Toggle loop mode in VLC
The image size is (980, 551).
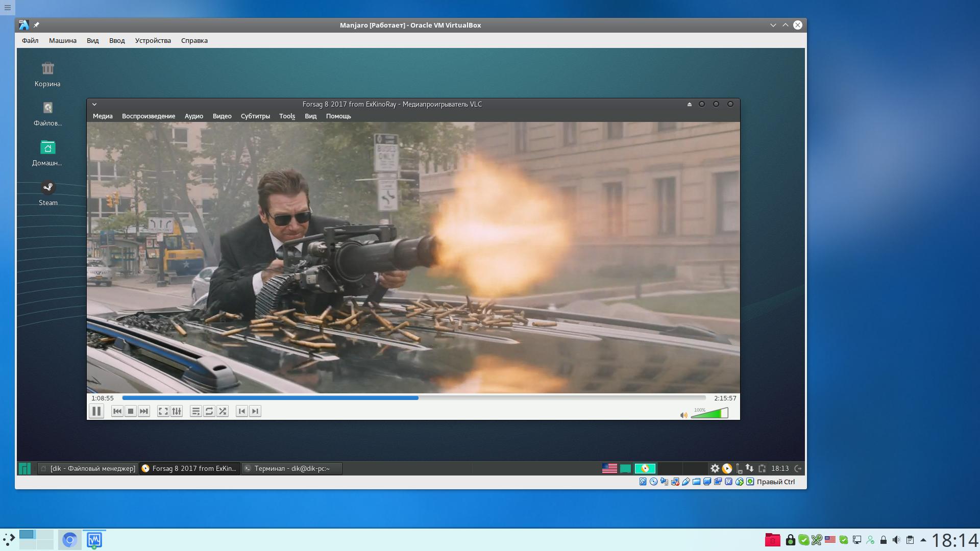[209, 411]
